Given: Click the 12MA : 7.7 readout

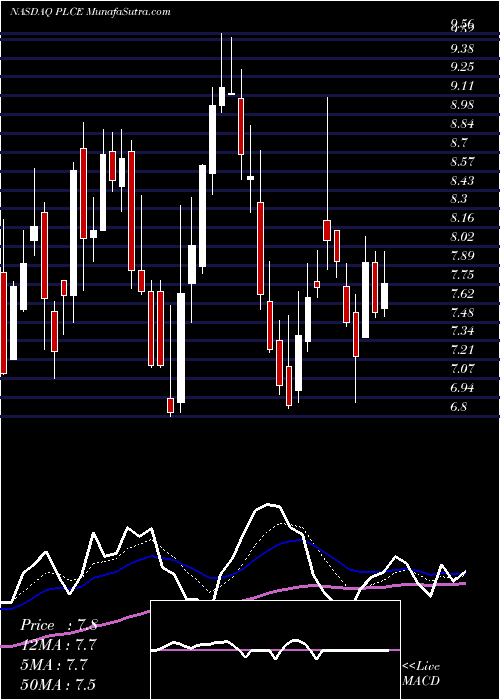Looking at the screenshot, I should (x=58, y=645).
